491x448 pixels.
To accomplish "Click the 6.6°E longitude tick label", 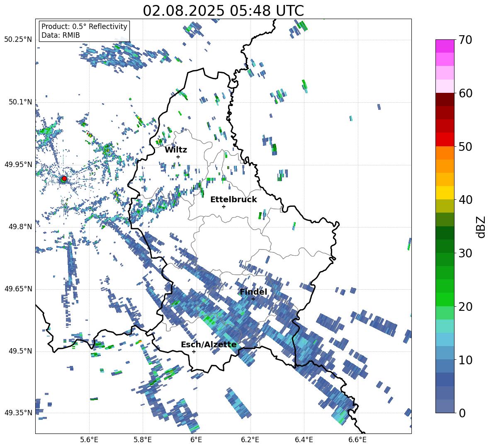I will (357, 440).
